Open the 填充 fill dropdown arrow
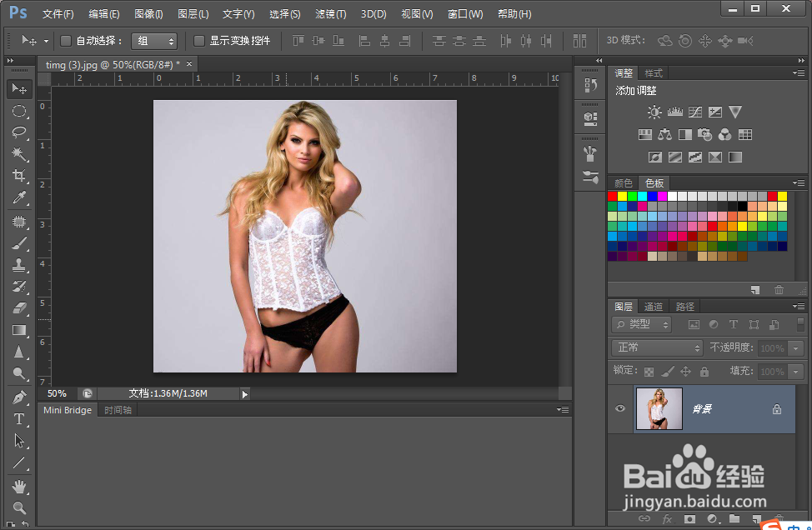Image resolution: width=812 pixels, height=530 pixels. coord(795,372)
